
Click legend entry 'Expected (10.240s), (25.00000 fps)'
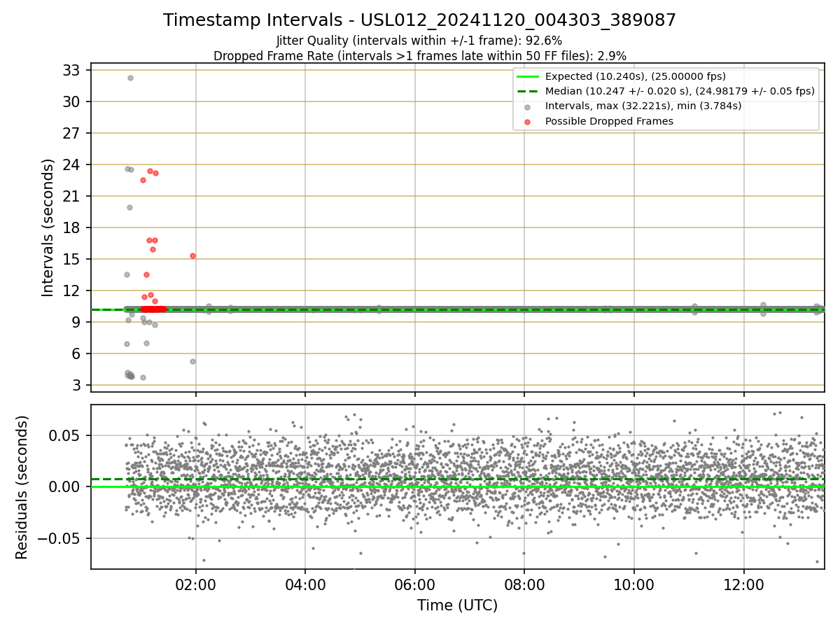636,76
